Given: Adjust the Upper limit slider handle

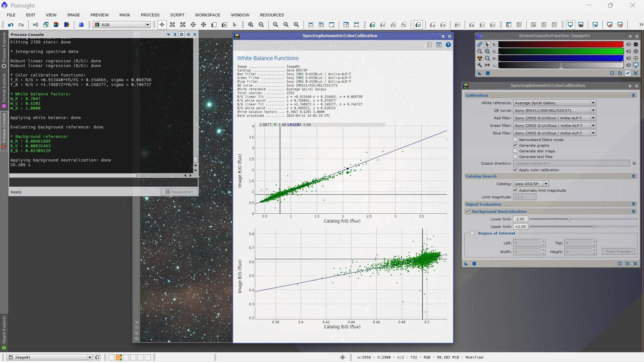Looking at the screenshot, I should pyautogui.click(x=594, y=226).
